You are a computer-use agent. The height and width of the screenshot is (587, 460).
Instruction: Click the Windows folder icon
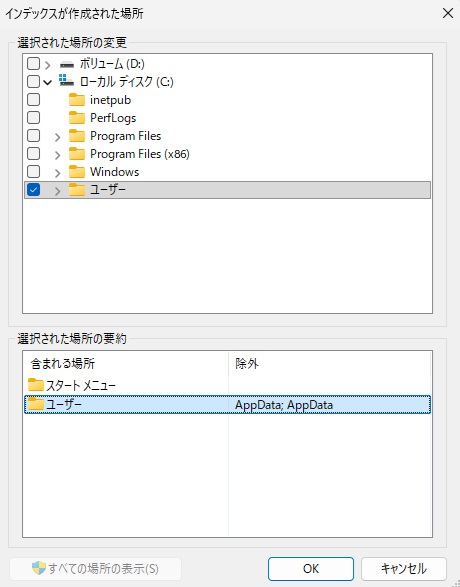(77, 172)
